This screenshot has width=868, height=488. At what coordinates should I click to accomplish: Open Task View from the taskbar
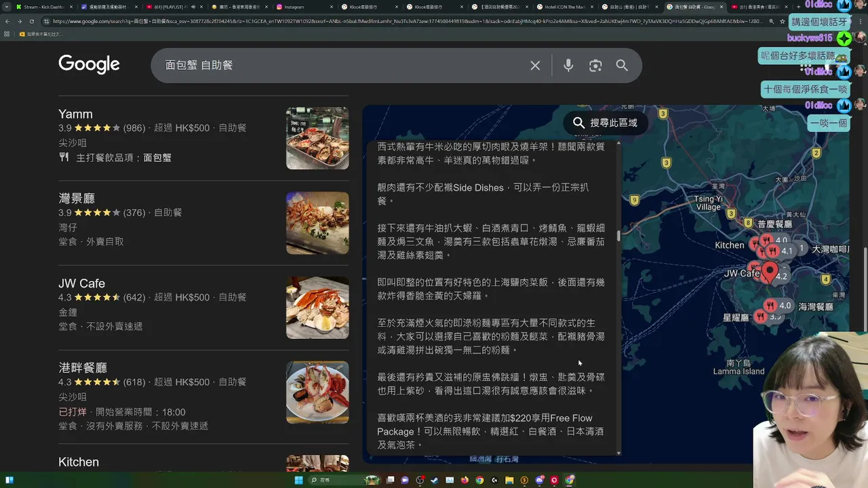point(390,480)
